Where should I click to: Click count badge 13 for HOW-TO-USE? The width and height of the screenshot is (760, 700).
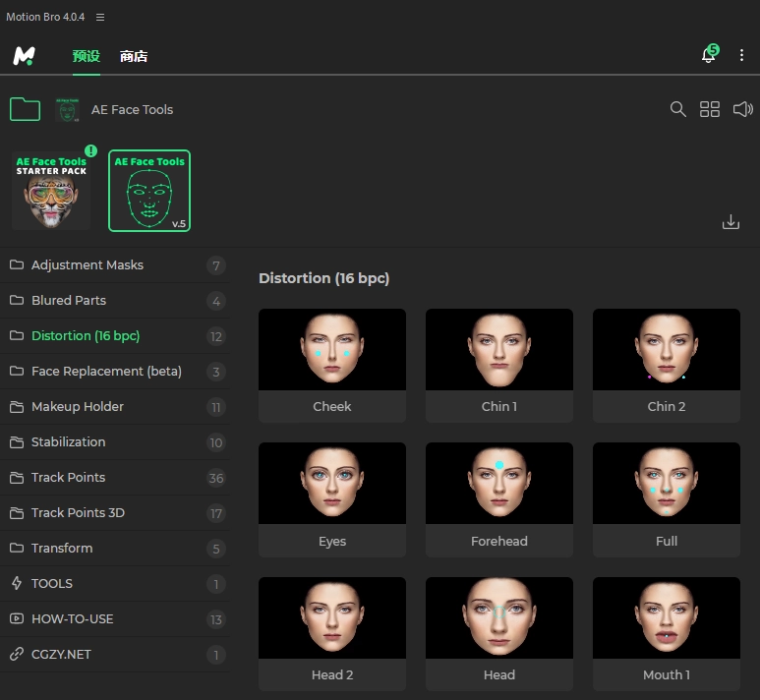[x=216, y=620]
